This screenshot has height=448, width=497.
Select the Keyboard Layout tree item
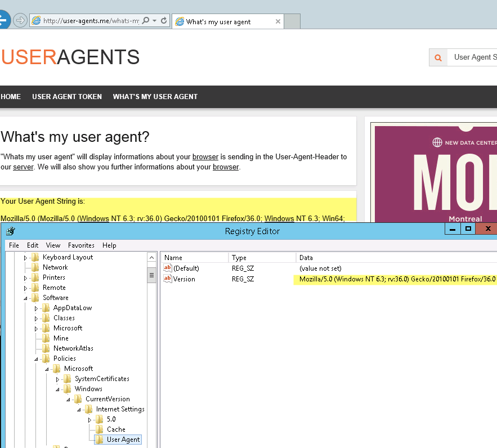[68, 257]
